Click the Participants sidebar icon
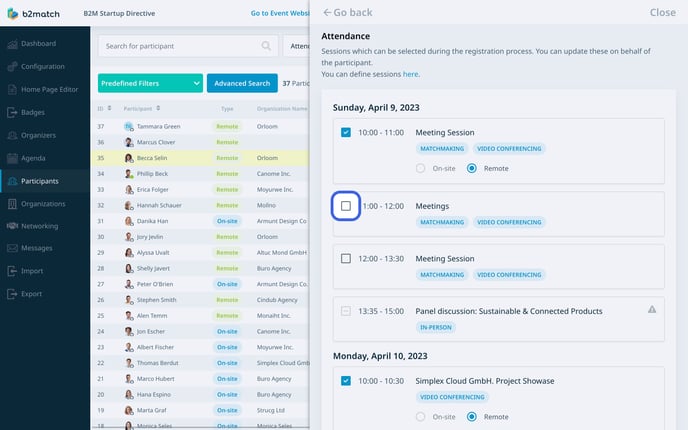Image resolution: width=688 pixels, height=430 pixels. (12, 181)
